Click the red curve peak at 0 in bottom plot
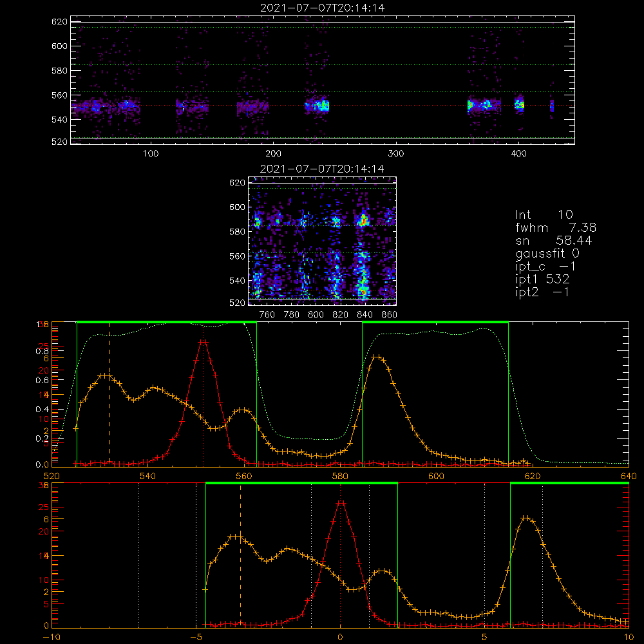 [340, 503]
